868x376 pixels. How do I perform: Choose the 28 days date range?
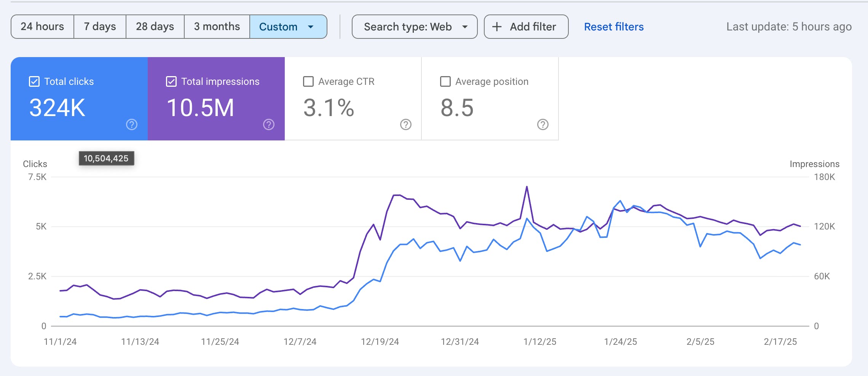tap(155, 27)
